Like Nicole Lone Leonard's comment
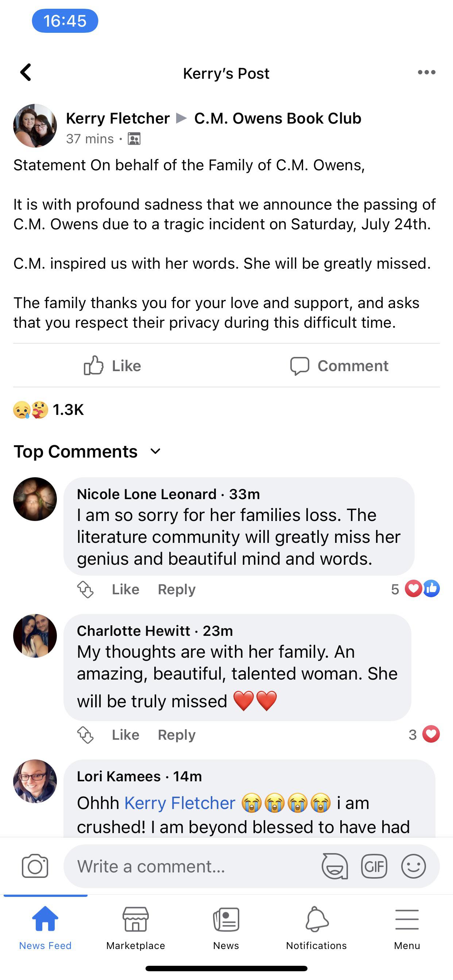Viewport: 453px width, 980px height. click(125, 589)
